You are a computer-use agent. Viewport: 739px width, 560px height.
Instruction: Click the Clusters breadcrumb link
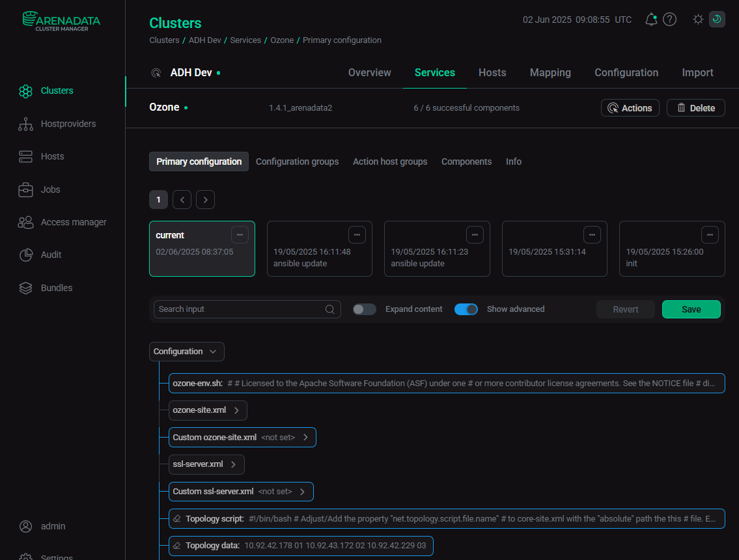click(164, 40)
